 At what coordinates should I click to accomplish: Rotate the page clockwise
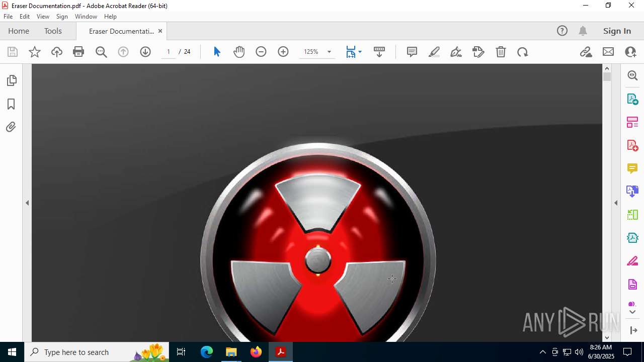[523, 52]
